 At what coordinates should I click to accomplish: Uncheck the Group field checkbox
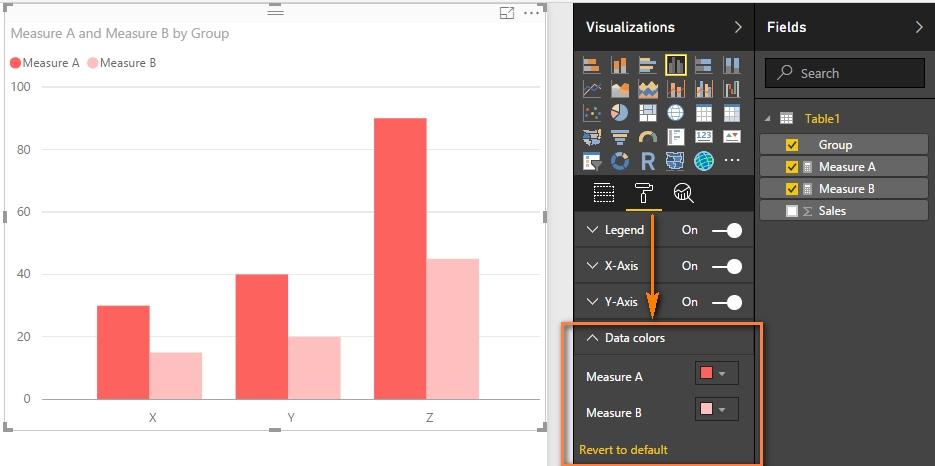pyautogui.click(x=792, y=145)
